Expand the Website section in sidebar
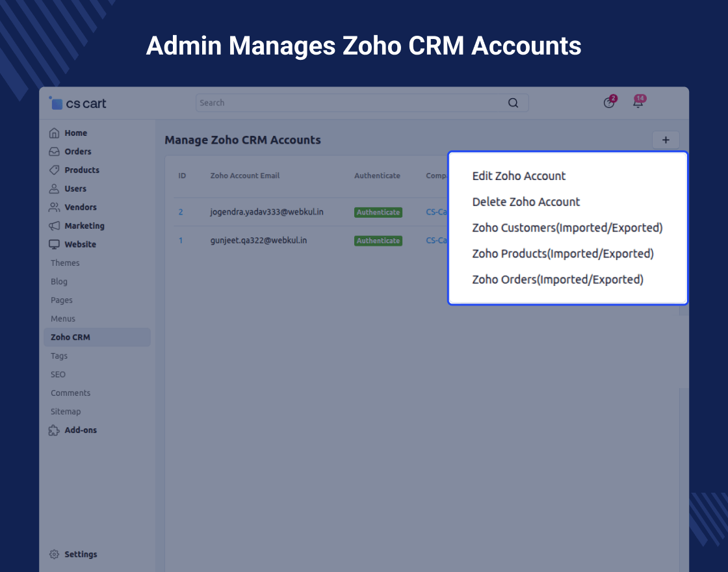This screenshot has height=572, width=728. point(80,244)
